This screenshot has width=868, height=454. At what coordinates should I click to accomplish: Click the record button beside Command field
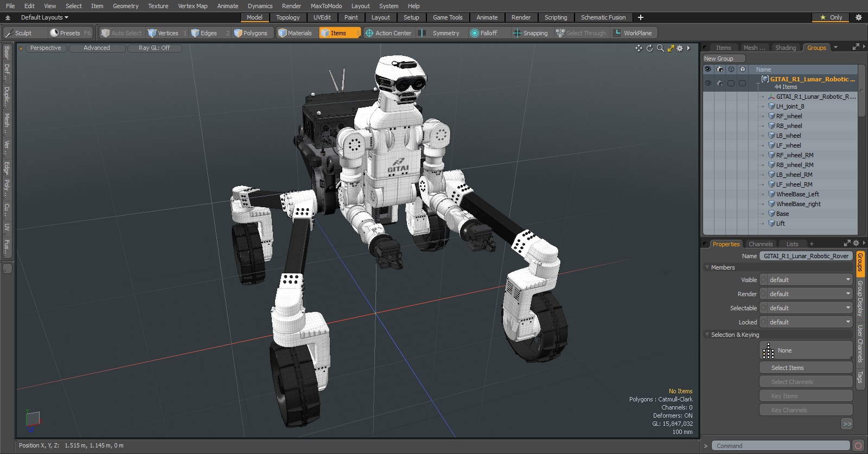coord(858,446)
